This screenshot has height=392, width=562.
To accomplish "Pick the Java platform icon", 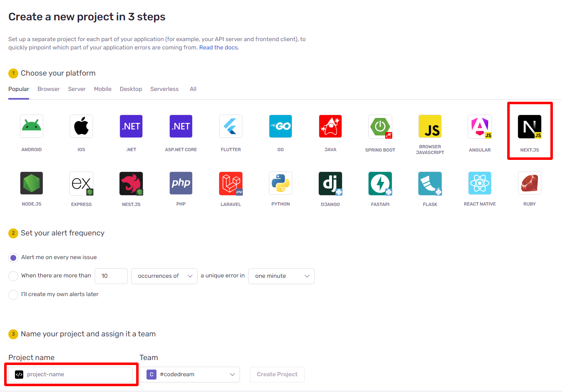I will (330, 126).
